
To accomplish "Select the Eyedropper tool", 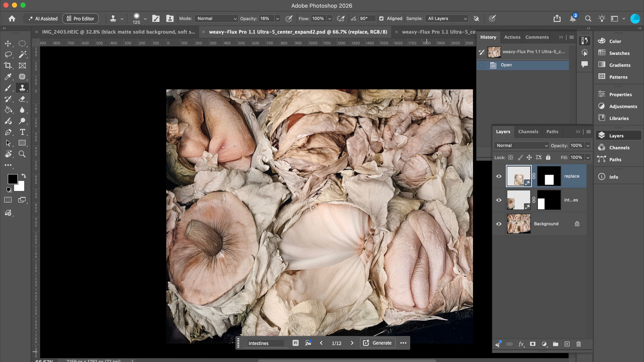I will pos(8,76).
